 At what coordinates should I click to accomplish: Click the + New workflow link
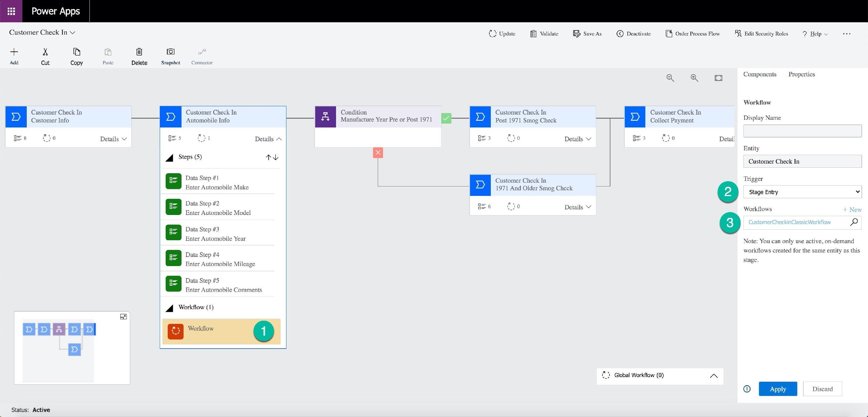(x=852, y=209)
